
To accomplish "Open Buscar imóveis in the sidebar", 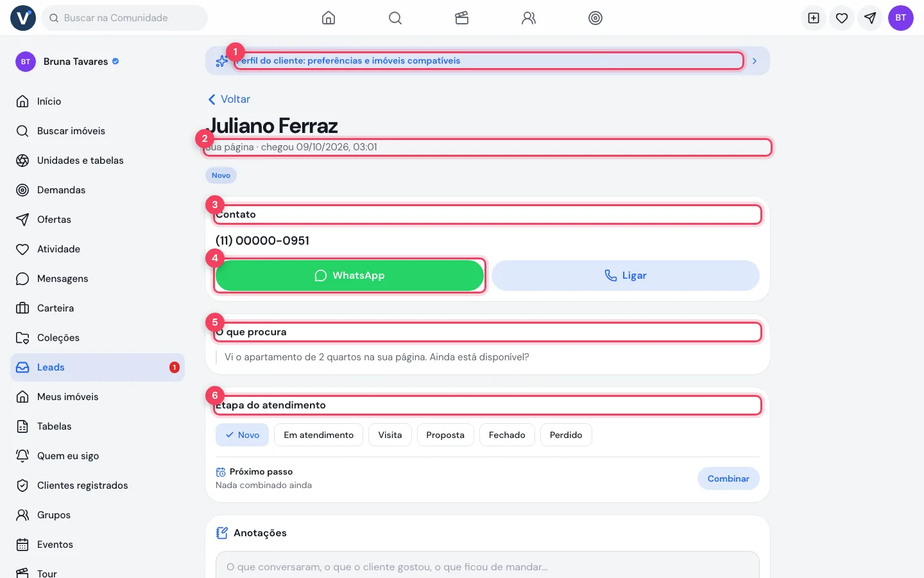I will point(98,131).
